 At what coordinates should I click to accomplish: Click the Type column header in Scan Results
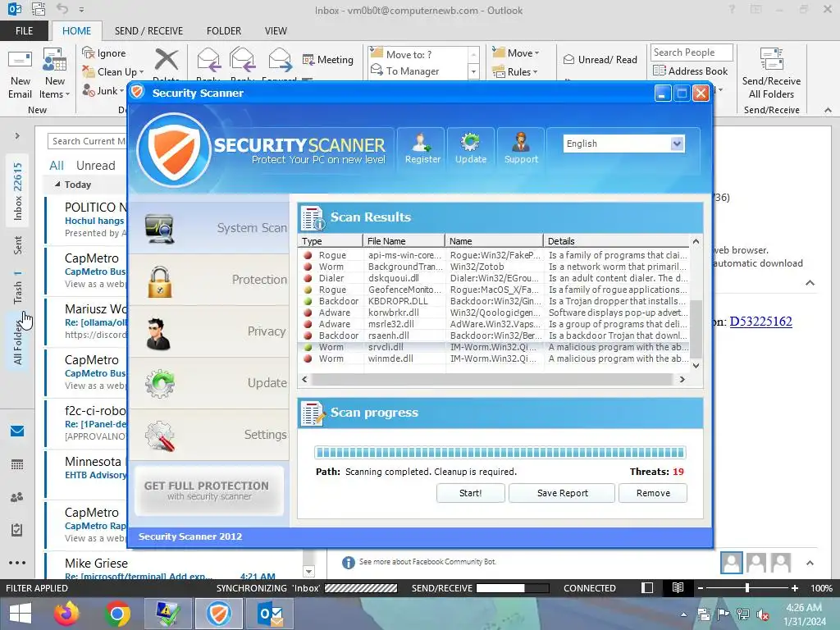330,241
